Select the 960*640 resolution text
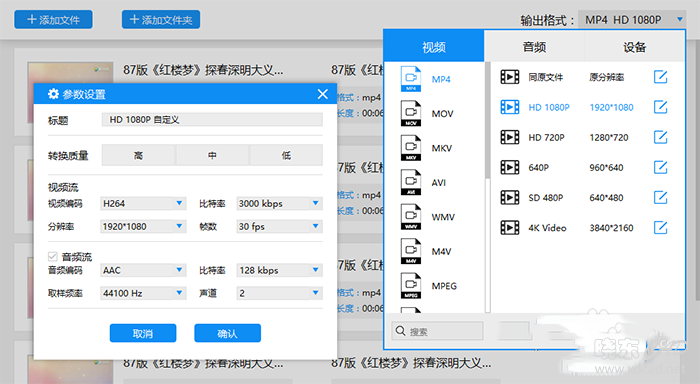 (x=606, y=167)
